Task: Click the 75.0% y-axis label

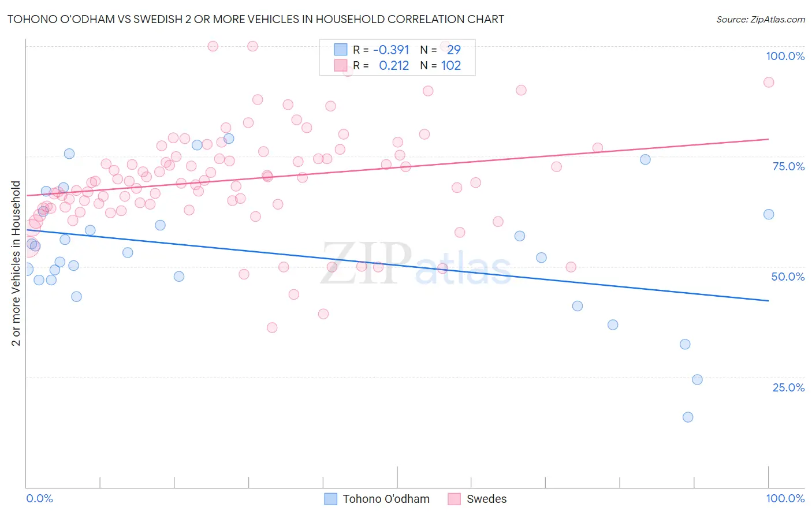Action: pos(788,166)
